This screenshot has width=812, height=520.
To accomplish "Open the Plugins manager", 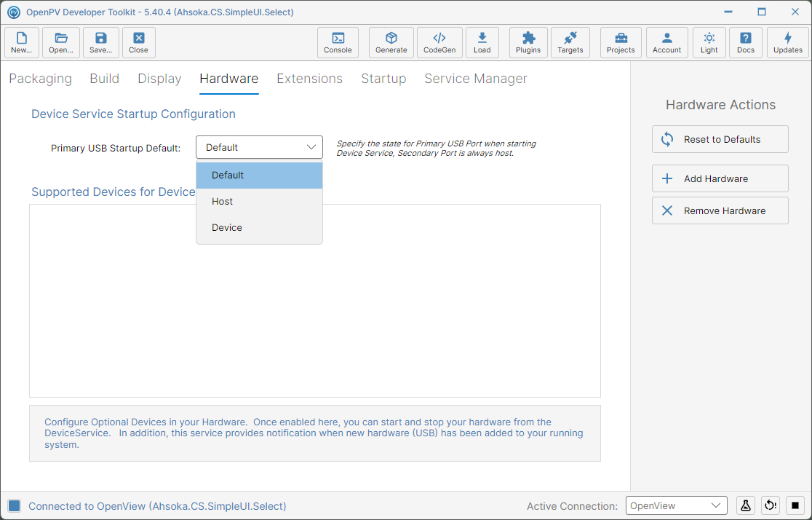I will tap(528, 42).
